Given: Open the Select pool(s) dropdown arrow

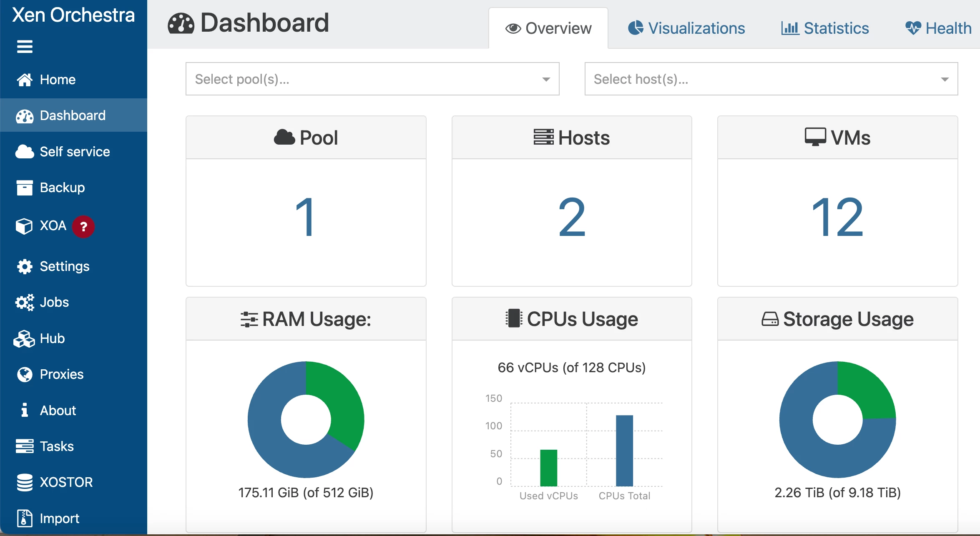Looking at the screenshot, I should point(546,79).
